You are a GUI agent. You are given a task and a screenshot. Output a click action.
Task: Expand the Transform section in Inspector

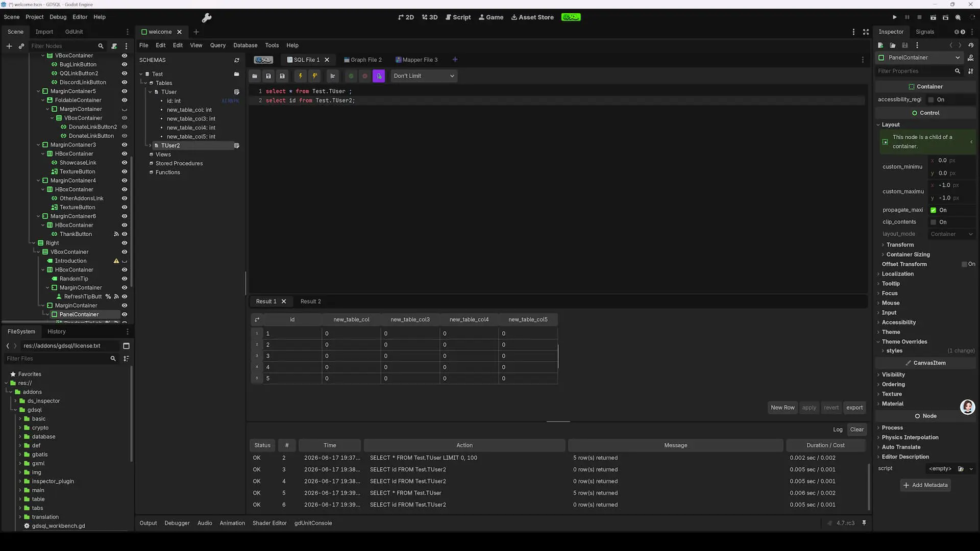pos(899,245)
